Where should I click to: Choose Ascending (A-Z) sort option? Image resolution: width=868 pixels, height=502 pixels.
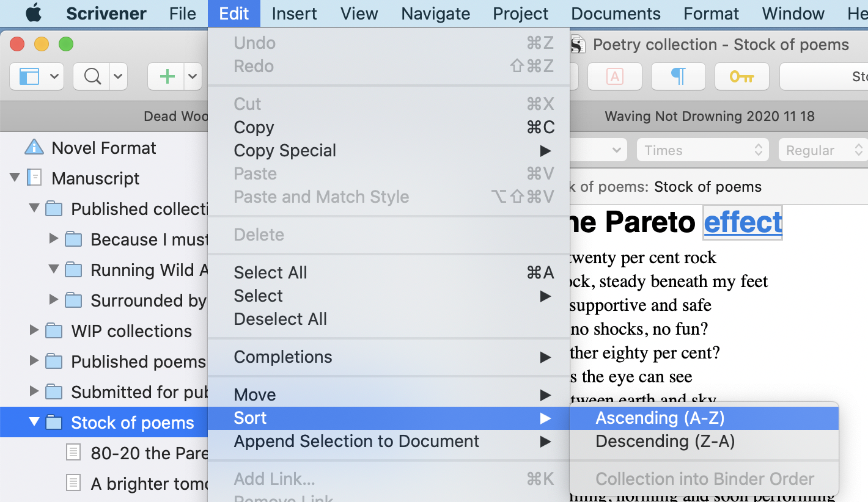point(704,418)
